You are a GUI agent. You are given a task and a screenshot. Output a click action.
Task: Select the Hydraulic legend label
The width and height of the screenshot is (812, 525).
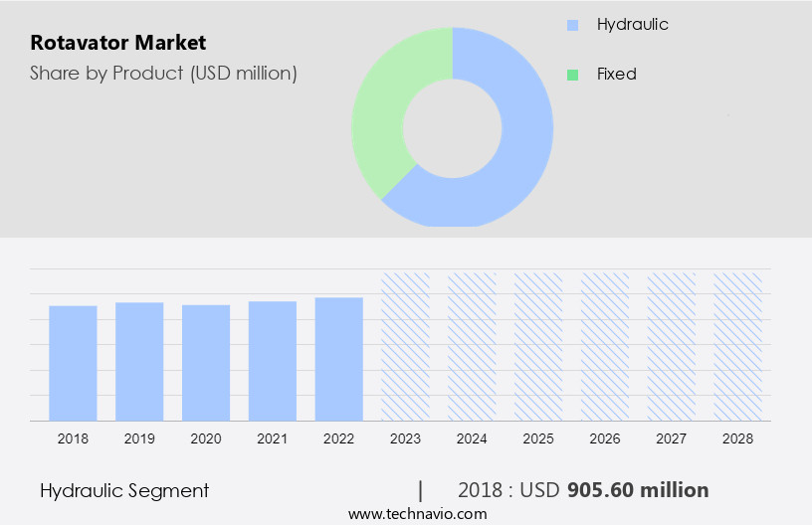tap(632, 25)
